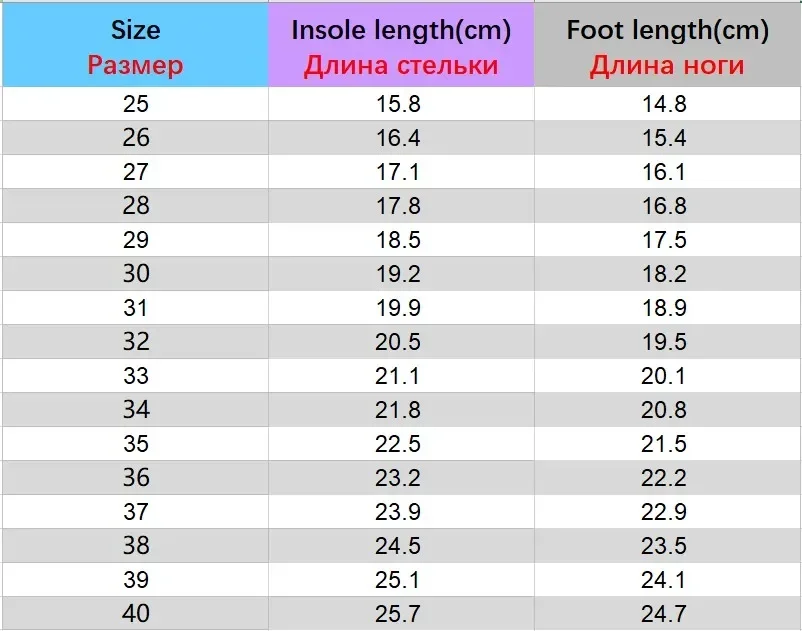The width and height of the screenshot is (802, 631).
Task: Click foot length value 22.2
Action: click(664, 478)
